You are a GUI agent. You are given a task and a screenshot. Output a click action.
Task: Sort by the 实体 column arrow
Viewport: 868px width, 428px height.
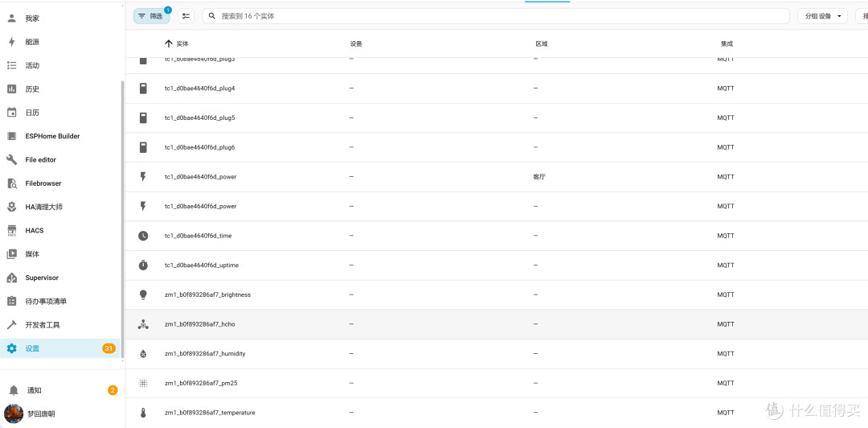click(170, 43)
